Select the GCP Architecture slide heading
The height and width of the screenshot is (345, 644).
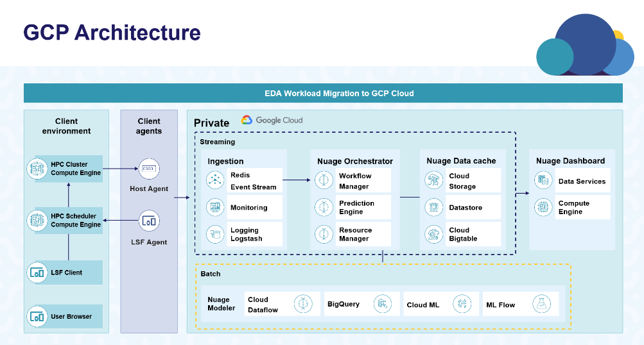112,32
